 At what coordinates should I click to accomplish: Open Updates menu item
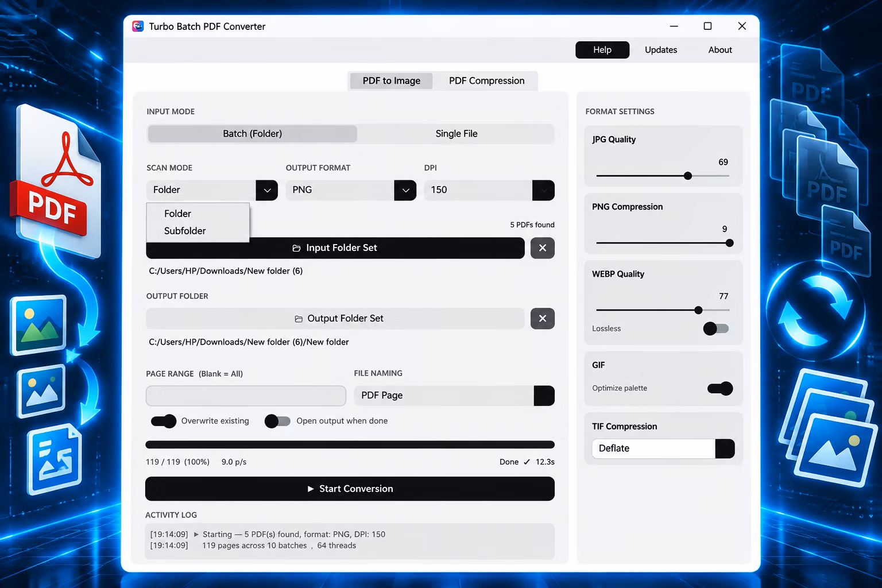tap(661, 50)
